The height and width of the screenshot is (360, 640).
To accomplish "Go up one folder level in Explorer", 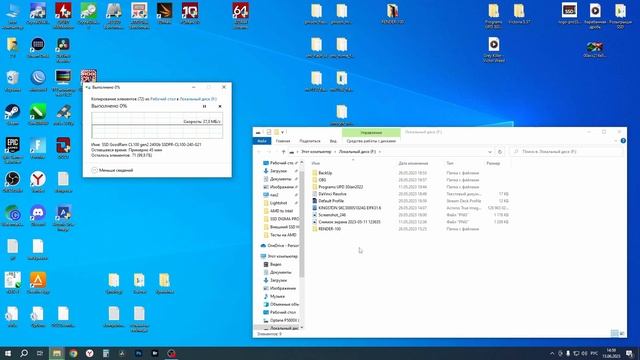I will pyautogui.click(x=283, y=152).
